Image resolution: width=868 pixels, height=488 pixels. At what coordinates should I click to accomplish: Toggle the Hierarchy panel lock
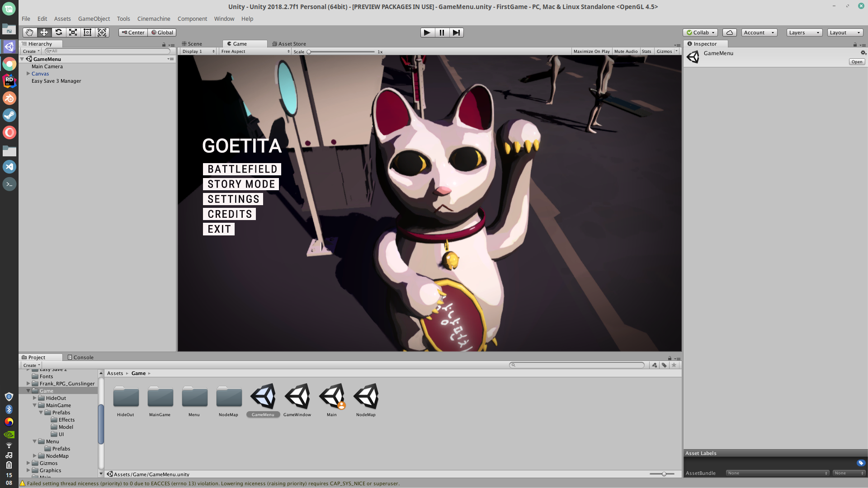click(x=164, y=45)
